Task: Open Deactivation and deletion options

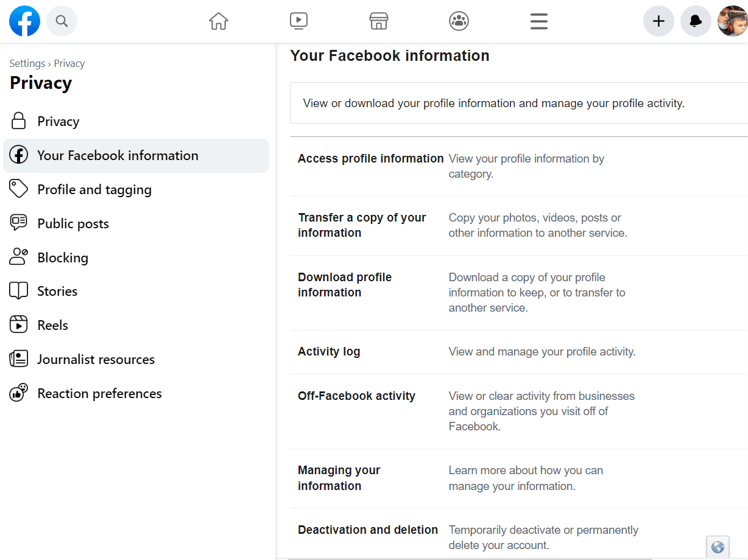Action: (368, 530)
